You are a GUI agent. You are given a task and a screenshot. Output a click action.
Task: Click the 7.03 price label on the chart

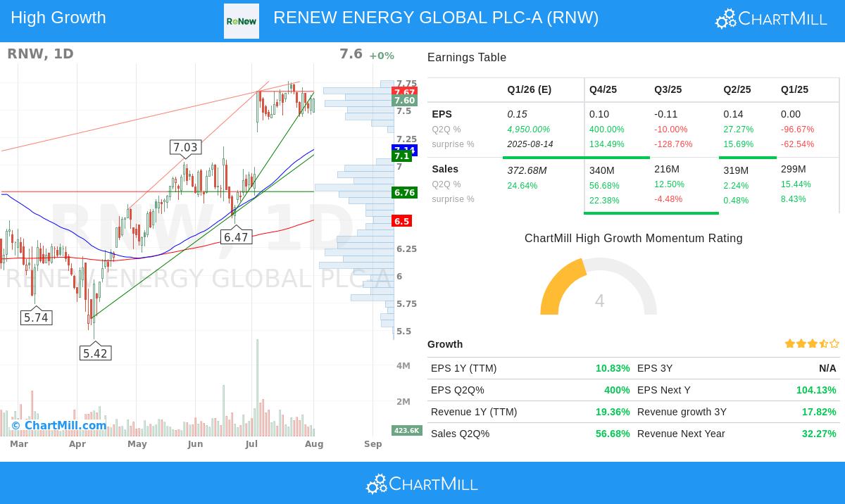pyautogui.click(x=185, y=147)
